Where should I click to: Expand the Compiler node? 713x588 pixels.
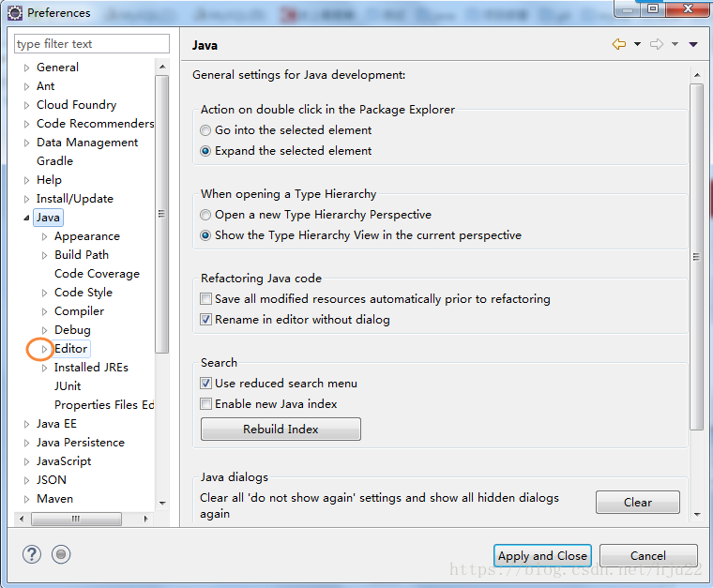click(44, 311)
